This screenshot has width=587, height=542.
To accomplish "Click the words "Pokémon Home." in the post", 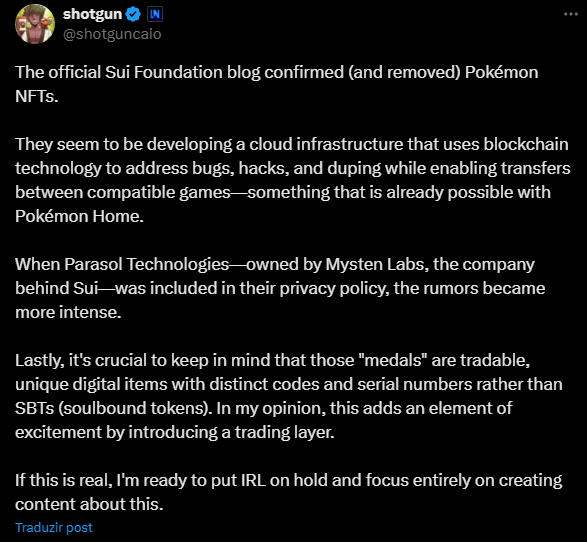I will 79,216.
